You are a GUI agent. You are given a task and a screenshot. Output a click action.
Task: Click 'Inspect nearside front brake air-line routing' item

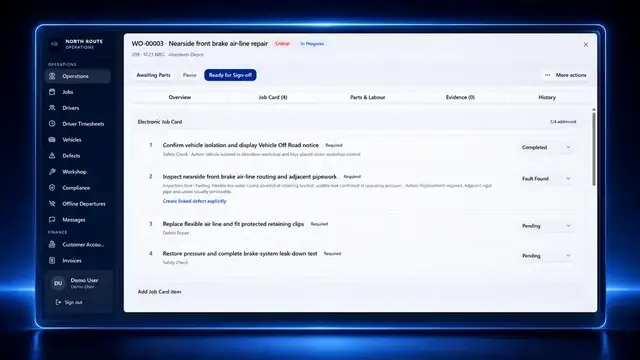250,177
